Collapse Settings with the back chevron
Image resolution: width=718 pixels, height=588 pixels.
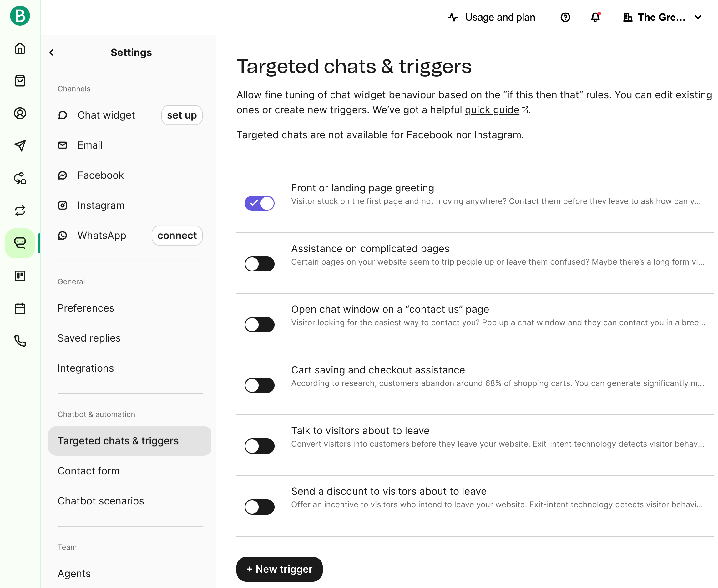pos(52,53)
